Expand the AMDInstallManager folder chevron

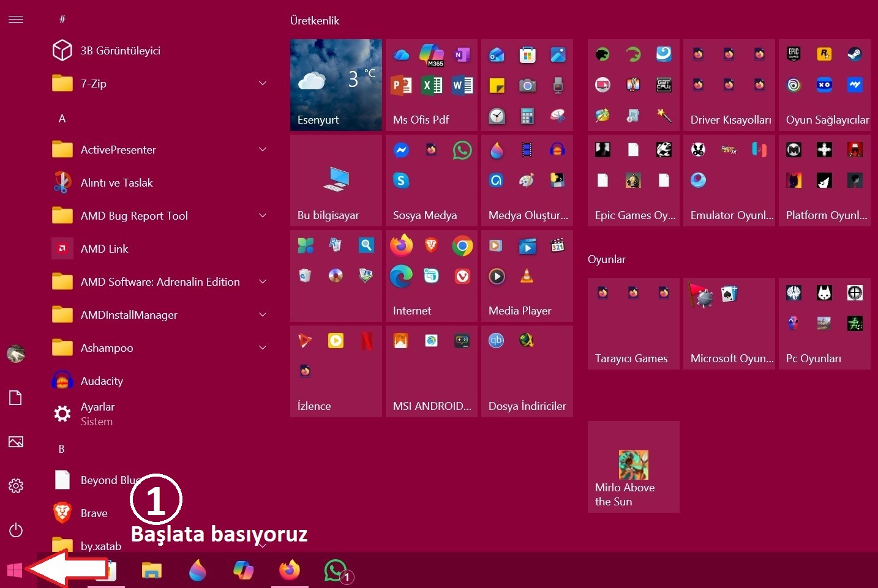(263, 314)
